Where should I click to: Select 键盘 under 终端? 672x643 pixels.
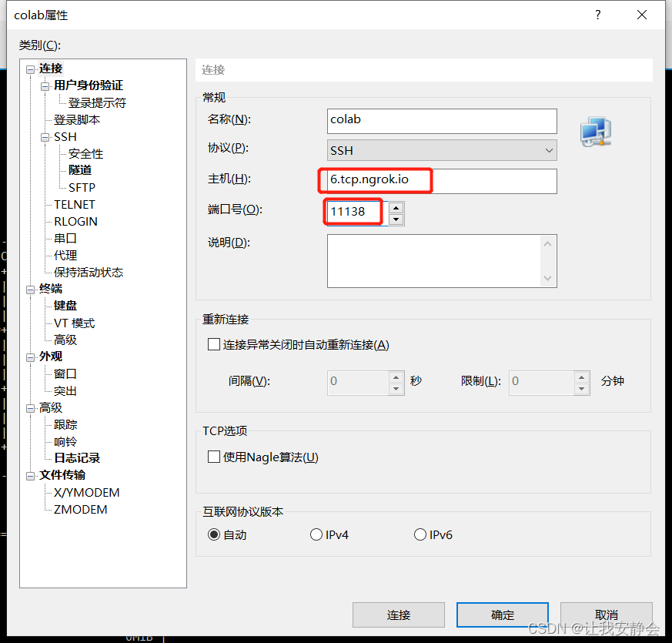tap(65, 306)
